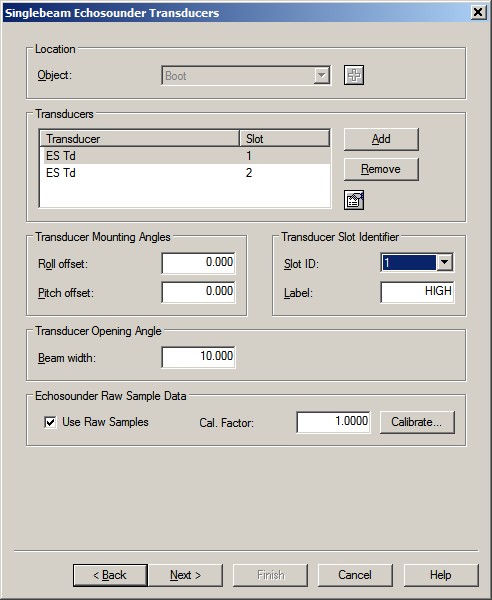This screenshot has width=492, height=600.
Task: Click the Cal. Factor input field
Action: tap(333, 422)
